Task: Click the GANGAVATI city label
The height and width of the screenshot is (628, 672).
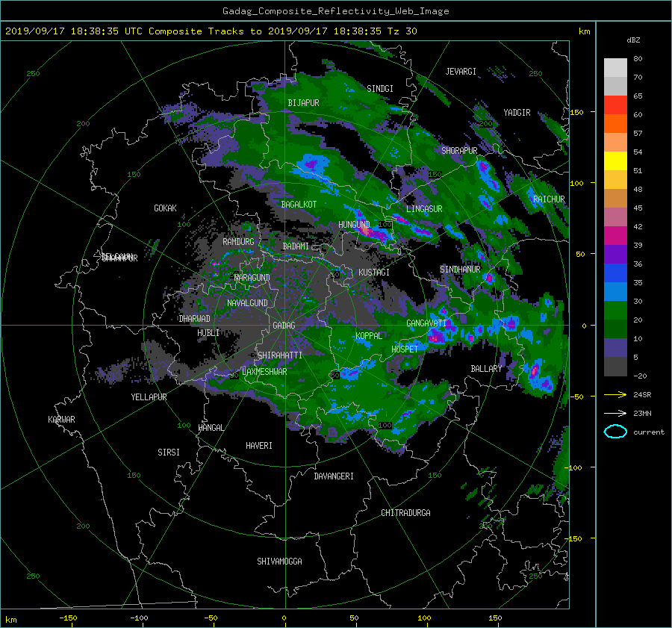Action: [x=426, y=323]
